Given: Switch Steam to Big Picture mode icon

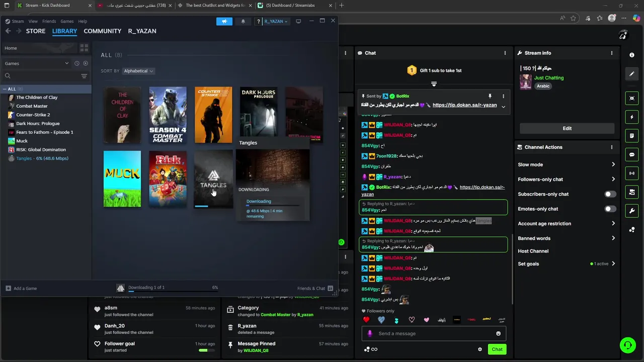Looking at the screenshot, I should pos(298,21).
